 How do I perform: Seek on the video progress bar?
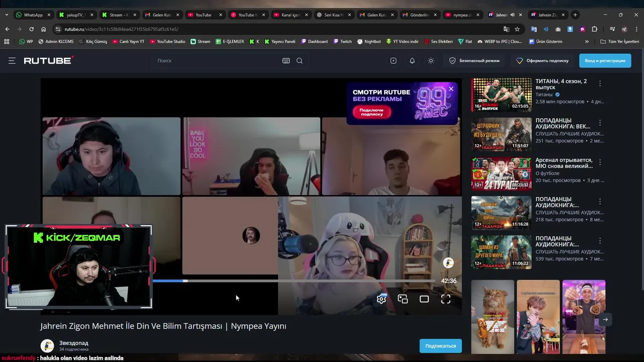tap(294, 281)
